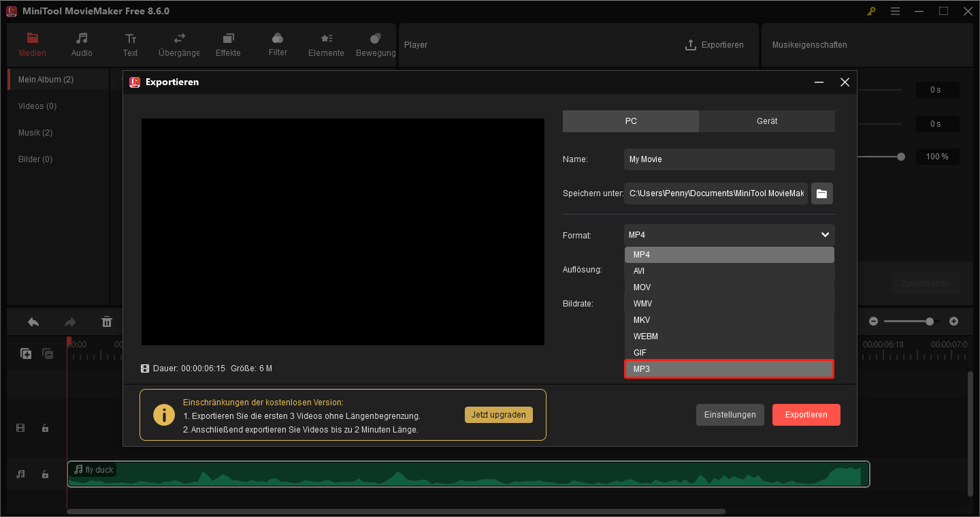
Task: Click the music track note icon
Action: click(20, 474)
